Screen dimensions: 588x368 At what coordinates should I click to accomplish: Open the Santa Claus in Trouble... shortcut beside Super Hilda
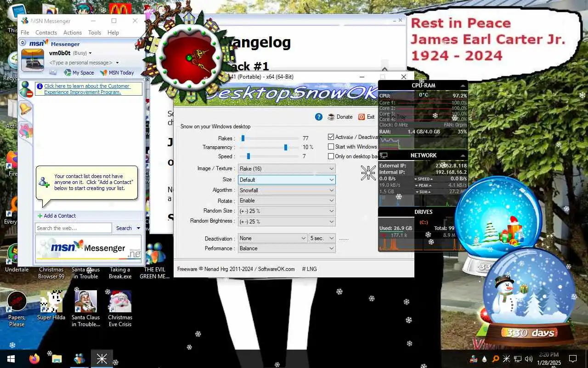pos(86,308)
